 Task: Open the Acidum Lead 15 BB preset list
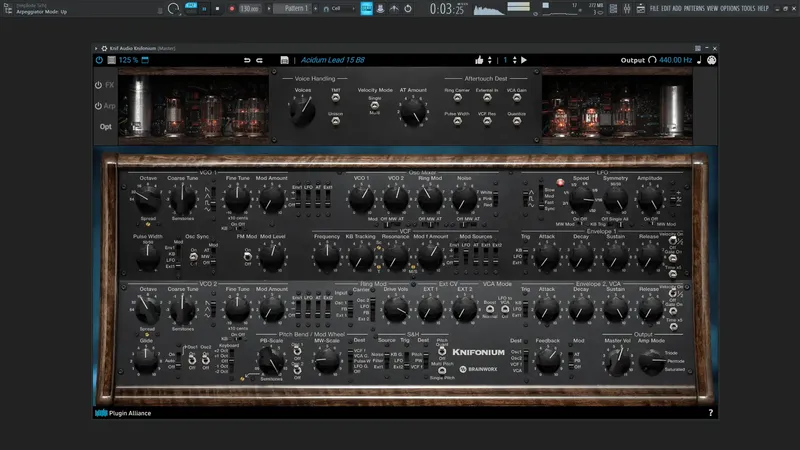(333, 60)
